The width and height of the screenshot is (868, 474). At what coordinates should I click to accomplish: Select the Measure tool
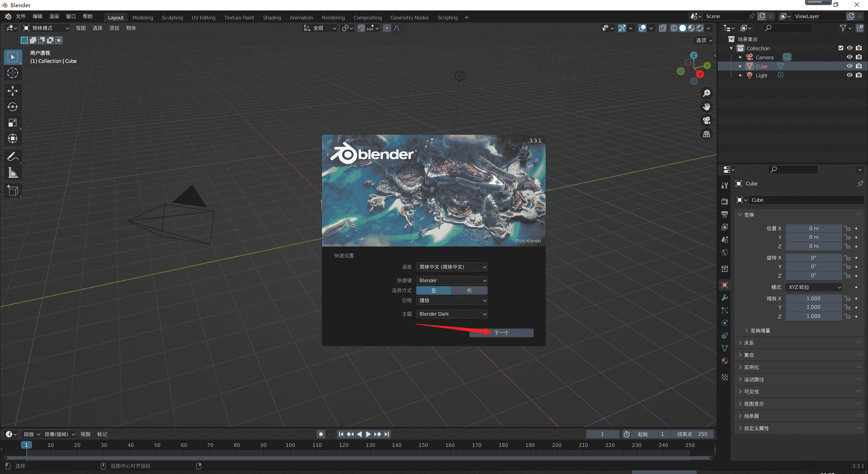coord(13,173)
